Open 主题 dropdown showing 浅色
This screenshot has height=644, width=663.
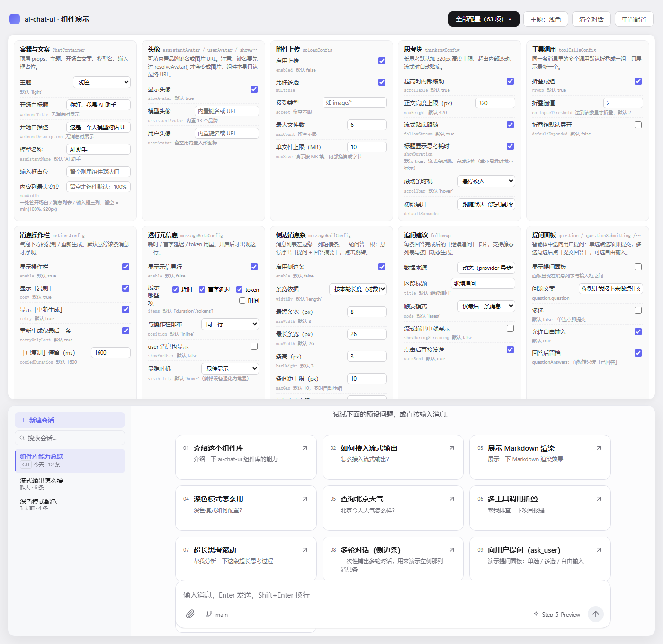pos(102,82)
